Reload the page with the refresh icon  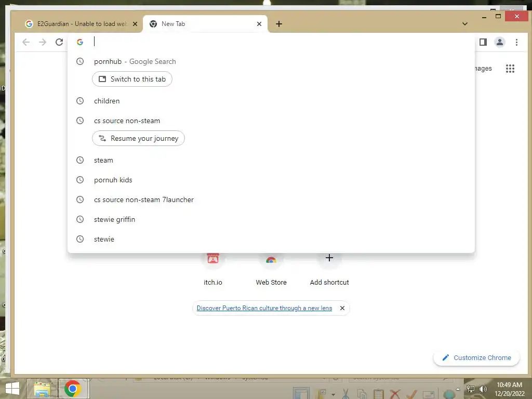point(59,42)
